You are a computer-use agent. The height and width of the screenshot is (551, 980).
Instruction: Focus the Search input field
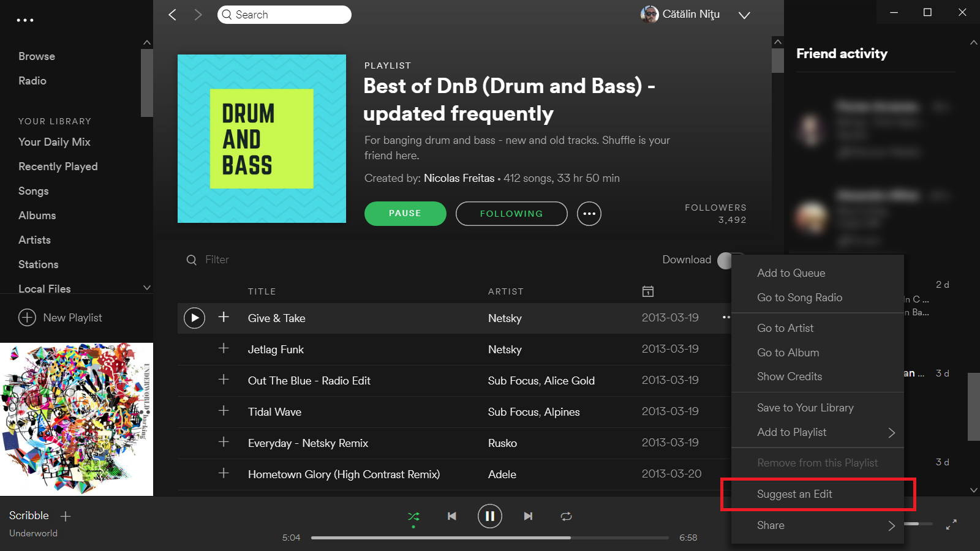pos(284,15)
